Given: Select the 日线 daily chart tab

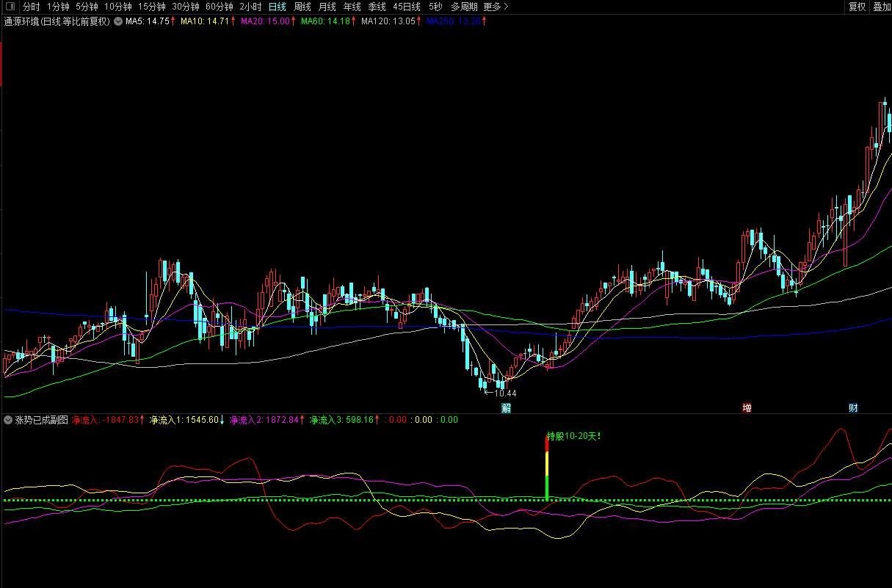Looking at the screenshot, I should coord(278,7).
